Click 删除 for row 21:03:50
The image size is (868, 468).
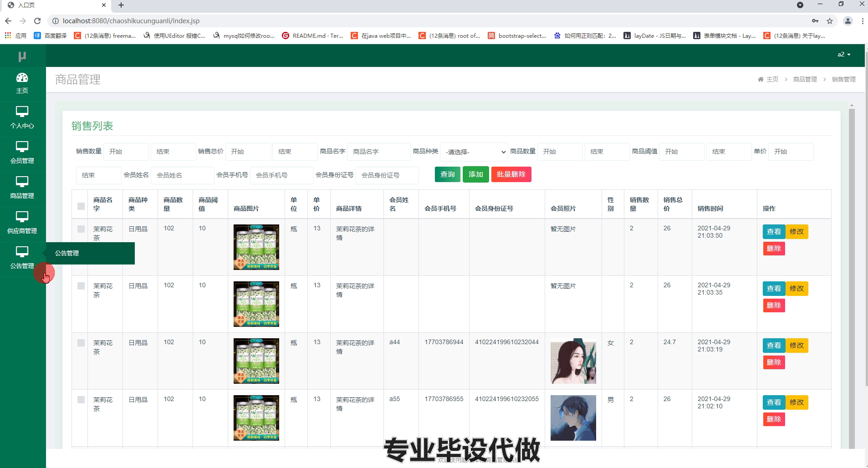(x=774, y=249)
